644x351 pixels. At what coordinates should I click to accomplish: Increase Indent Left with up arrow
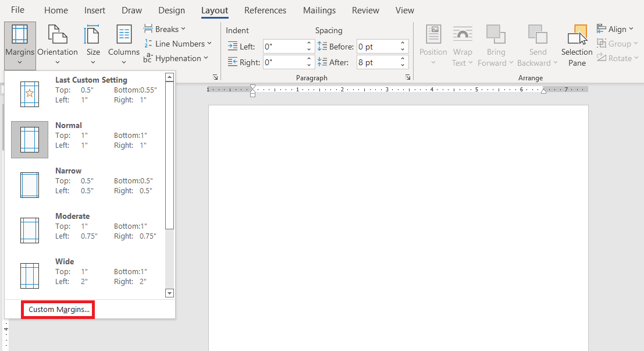point(309,42)
